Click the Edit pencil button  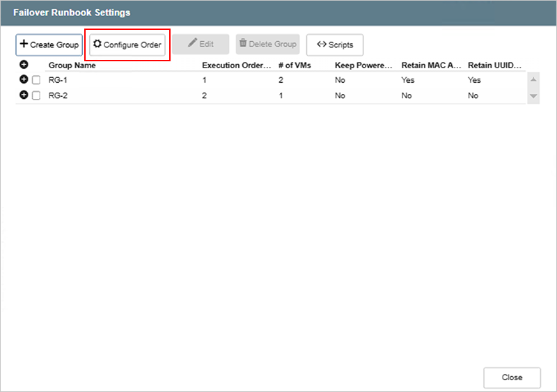201,45
